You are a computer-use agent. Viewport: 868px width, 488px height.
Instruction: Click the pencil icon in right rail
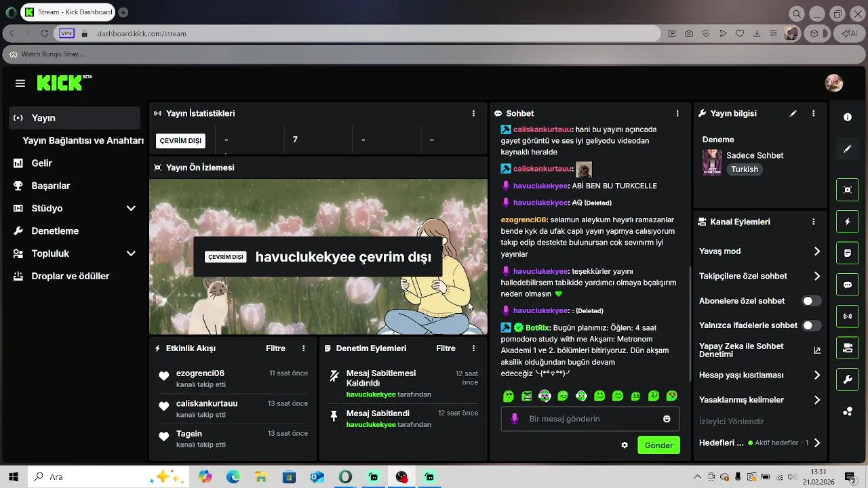848,148
